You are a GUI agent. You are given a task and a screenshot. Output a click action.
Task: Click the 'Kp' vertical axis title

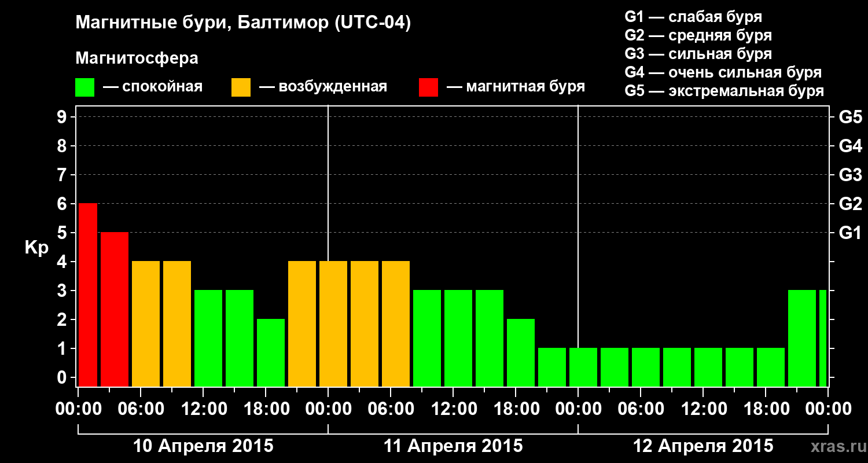click(37, 247)
